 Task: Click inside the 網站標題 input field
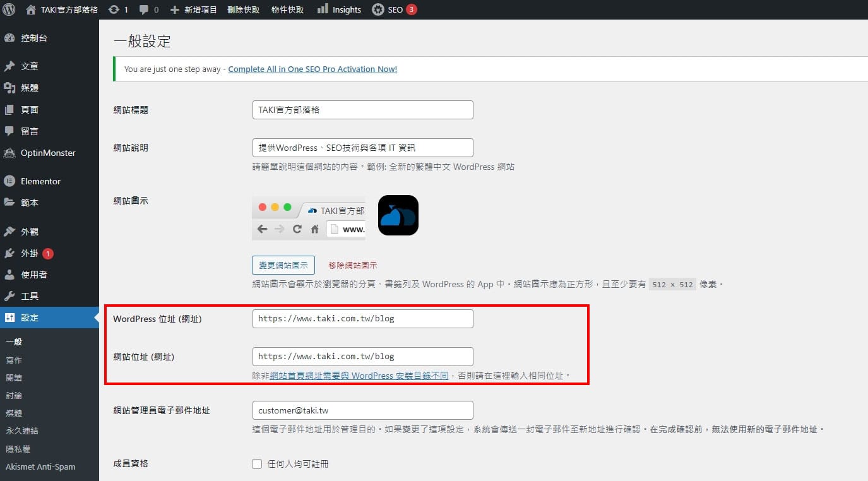pyautogui.click(x=362, y=109)
